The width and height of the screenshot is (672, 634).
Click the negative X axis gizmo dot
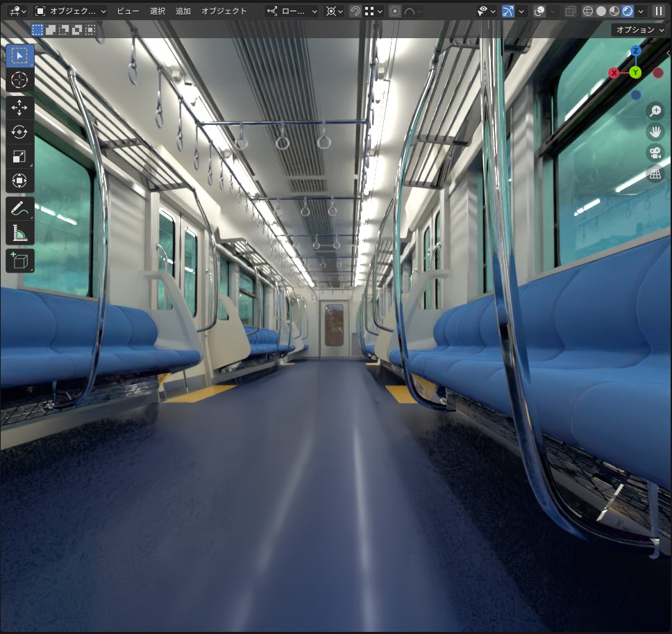pyautogui.click(x=658, y=73)
